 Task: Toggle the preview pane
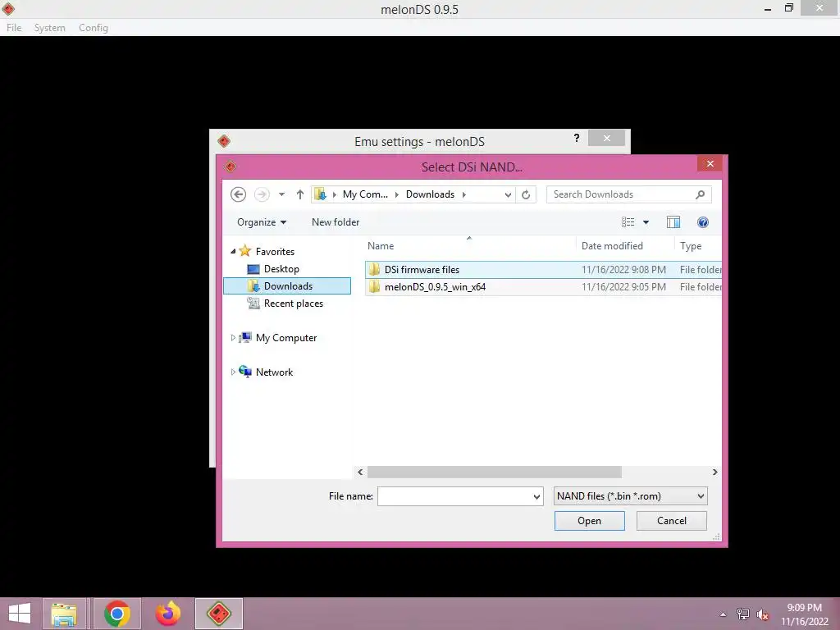[x=673, y=222]
